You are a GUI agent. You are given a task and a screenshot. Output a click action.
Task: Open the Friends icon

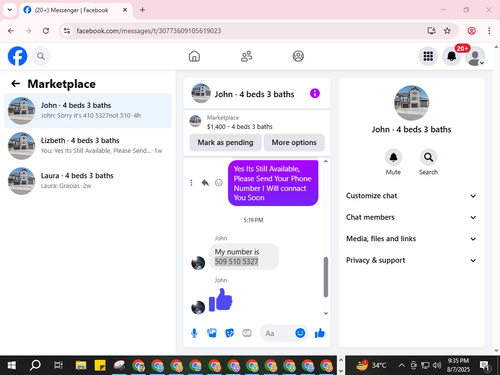246,56
